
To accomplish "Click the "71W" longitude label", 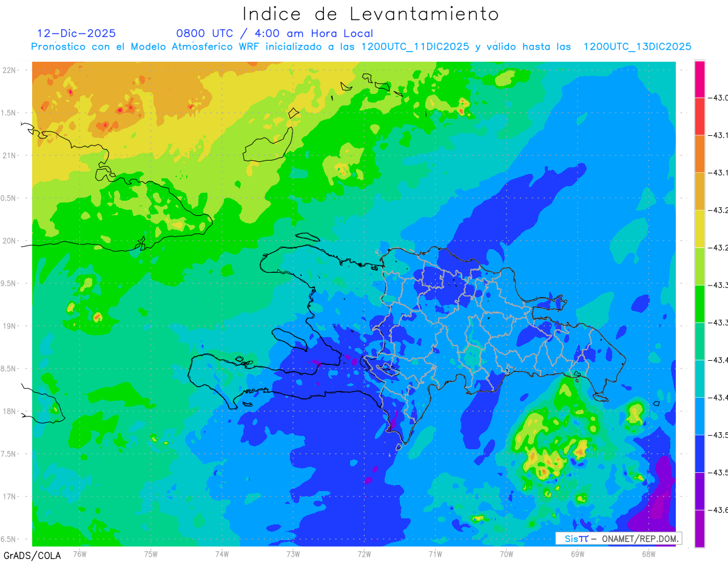I will [x=435, y=553].
